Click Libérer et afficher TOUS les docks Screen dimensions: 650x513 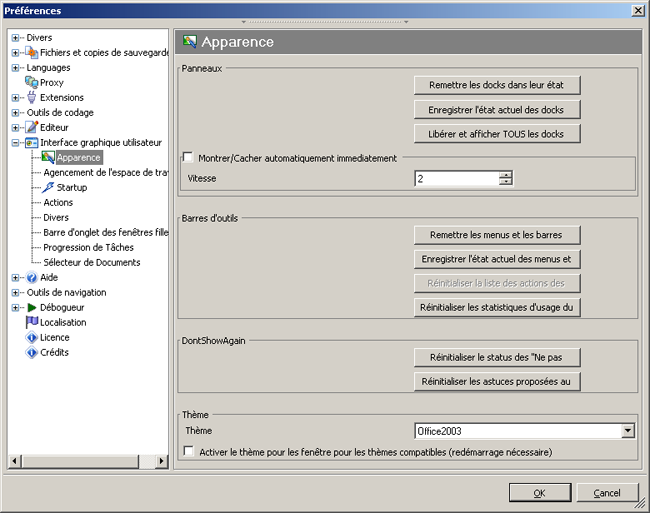point(497,134)
